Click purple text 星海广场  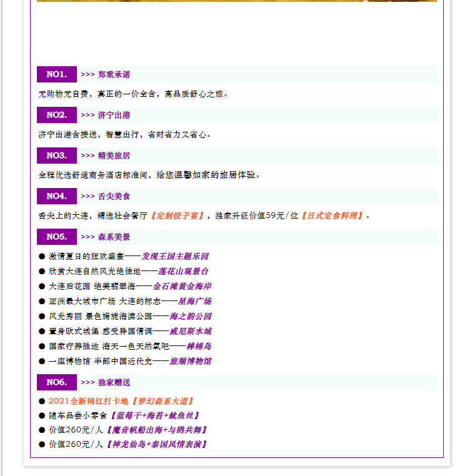click(x=194, y=302)
